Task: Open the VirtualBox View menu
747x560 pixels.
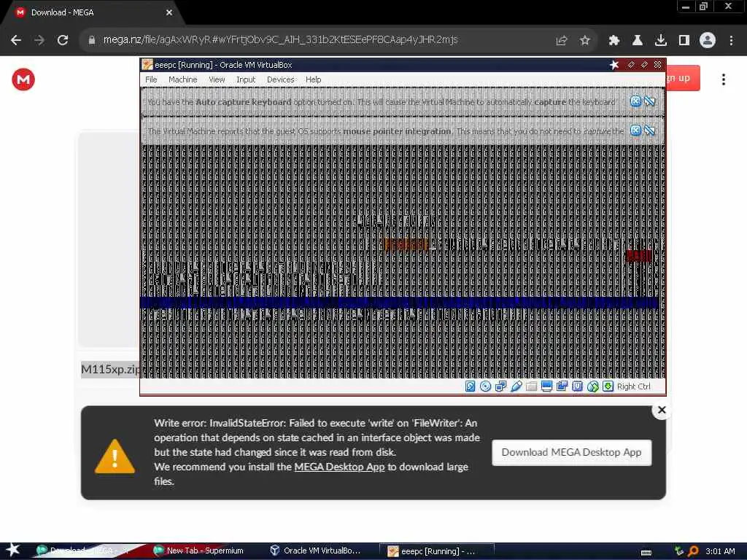Action: tap(217, 79)
